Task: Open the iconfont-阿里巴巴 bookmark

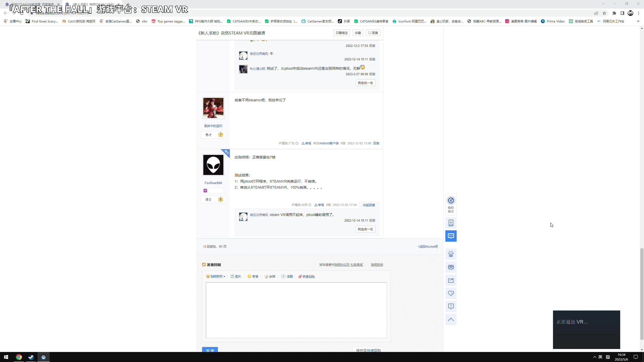Action: coord(410,21)
